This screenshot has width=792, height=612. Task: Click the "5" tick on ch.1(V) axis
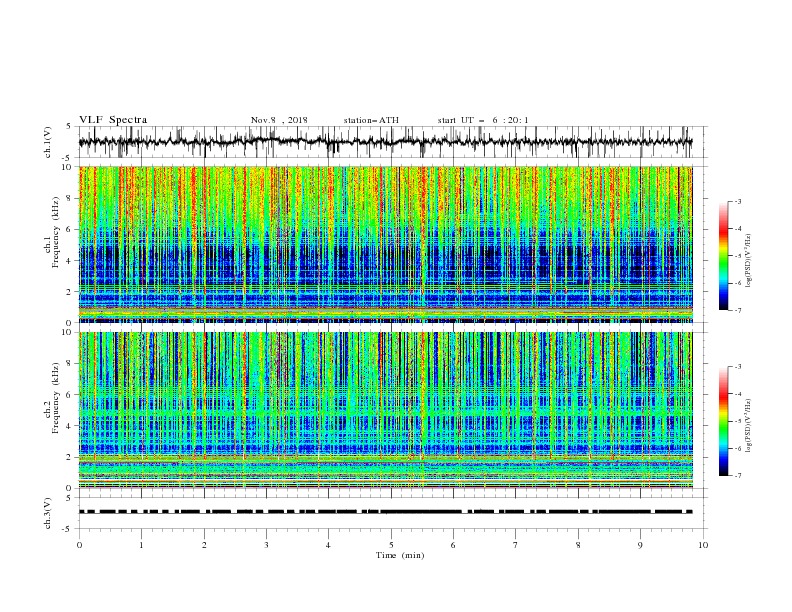point(69,126)
